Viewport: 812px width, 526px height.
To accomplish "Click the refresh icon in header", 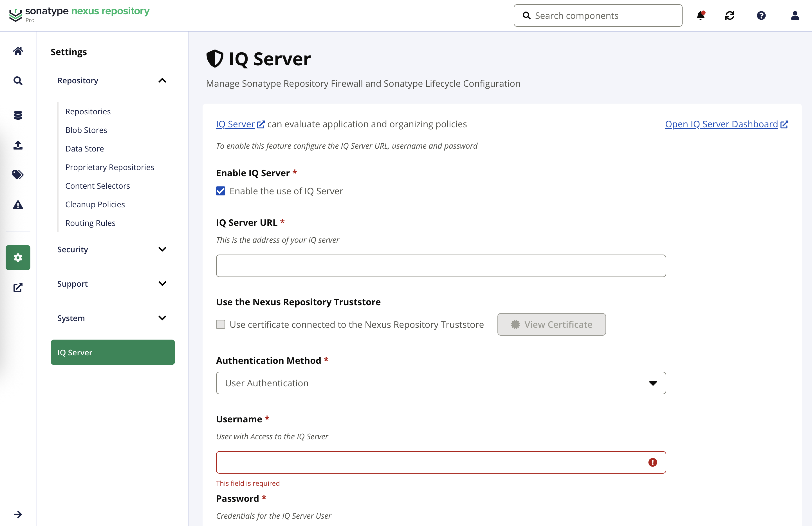I will 730,15.
